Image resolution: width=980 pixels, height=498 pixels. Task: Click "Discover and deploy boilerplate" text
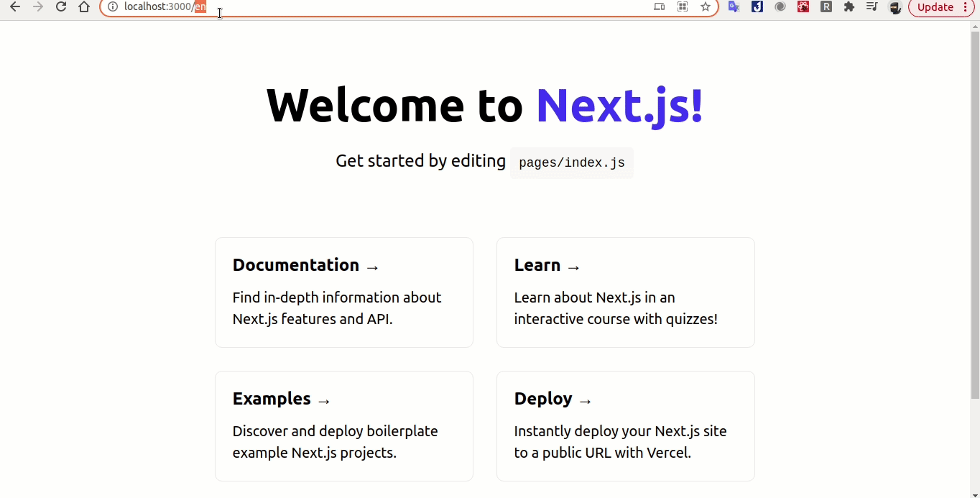tap(336, 431)
